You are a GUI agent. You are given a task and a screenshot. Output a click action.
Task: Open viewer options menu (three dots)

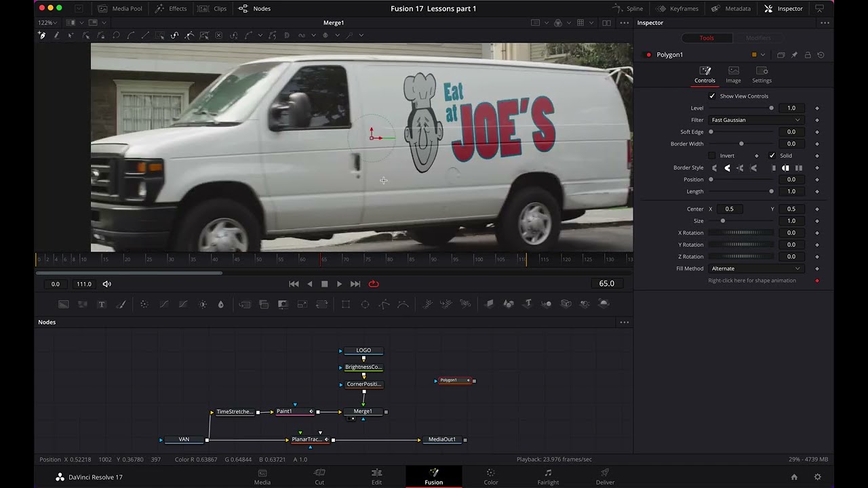point(625,23)
